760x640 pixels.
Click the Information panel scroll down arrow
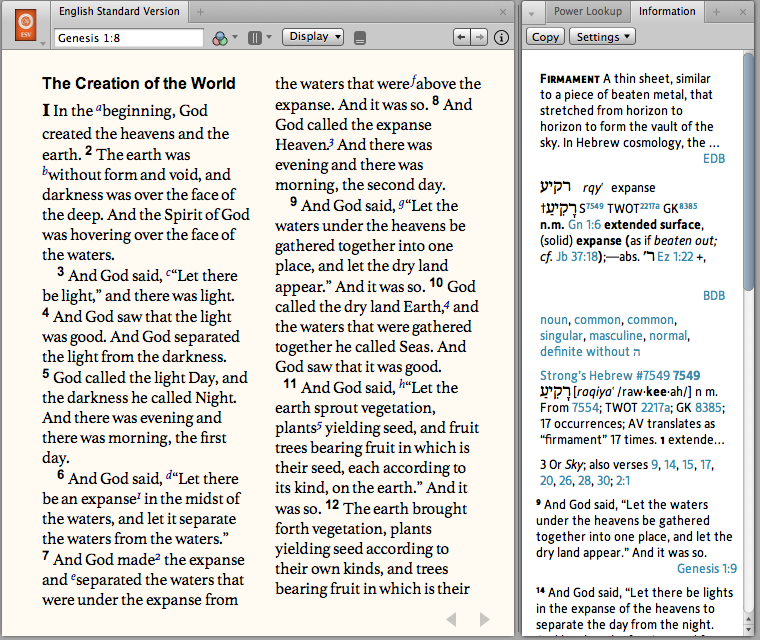tap(749, 628)
